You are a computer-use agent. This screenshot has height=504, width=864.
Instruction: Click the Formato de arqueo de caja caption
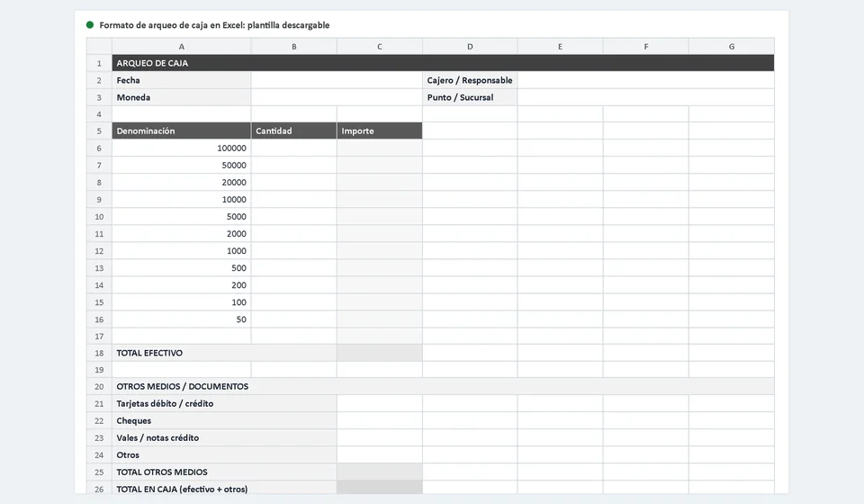point(214,25)
